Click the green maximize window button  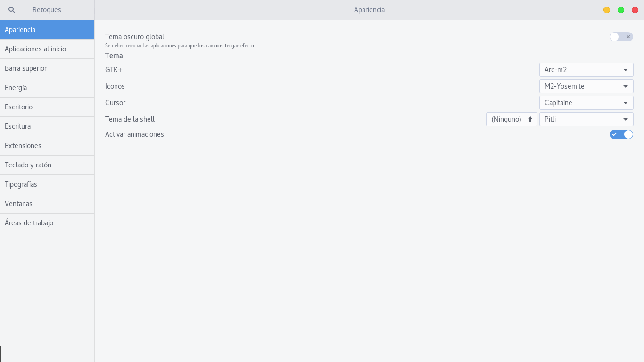pos(621,10)
